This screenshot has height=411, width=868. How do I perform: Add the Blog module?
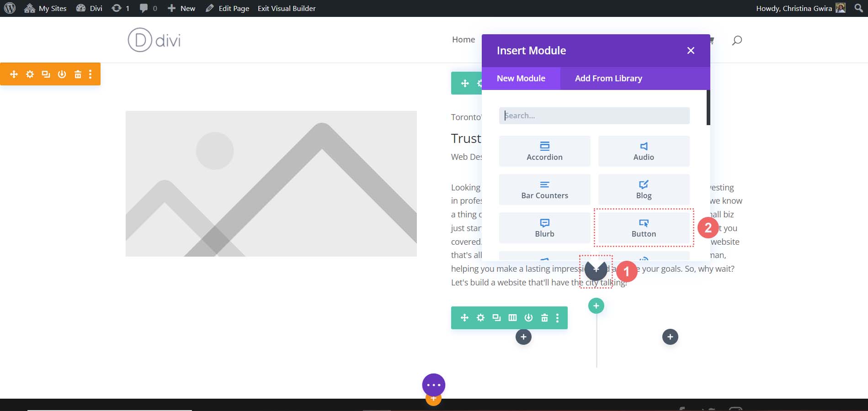644,190
